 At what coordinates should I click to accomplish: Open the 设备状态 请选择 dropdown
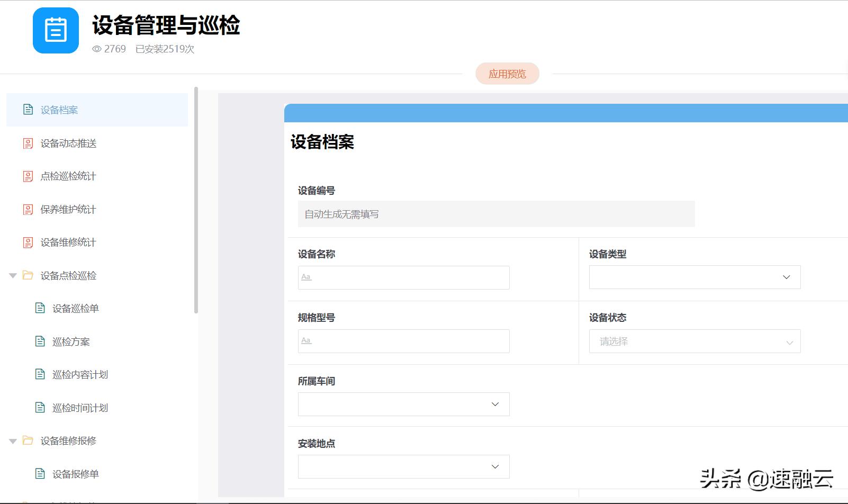click(694, 341)
